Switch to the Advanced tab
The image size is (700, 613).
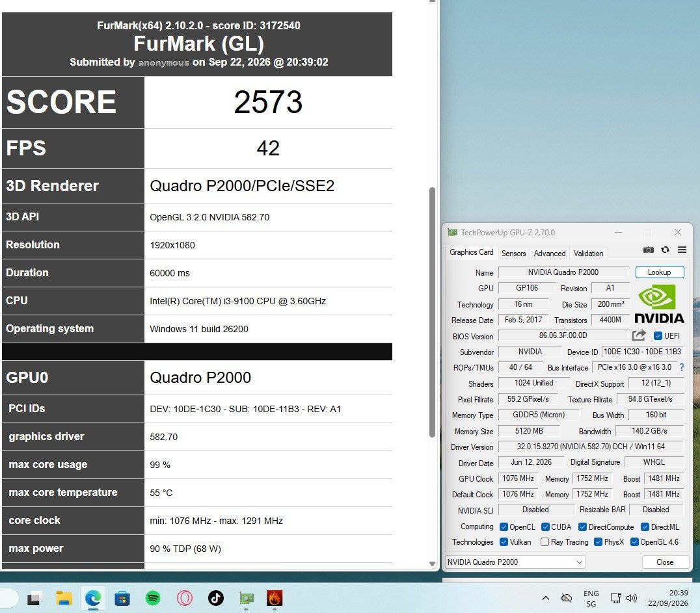[550, 254]
